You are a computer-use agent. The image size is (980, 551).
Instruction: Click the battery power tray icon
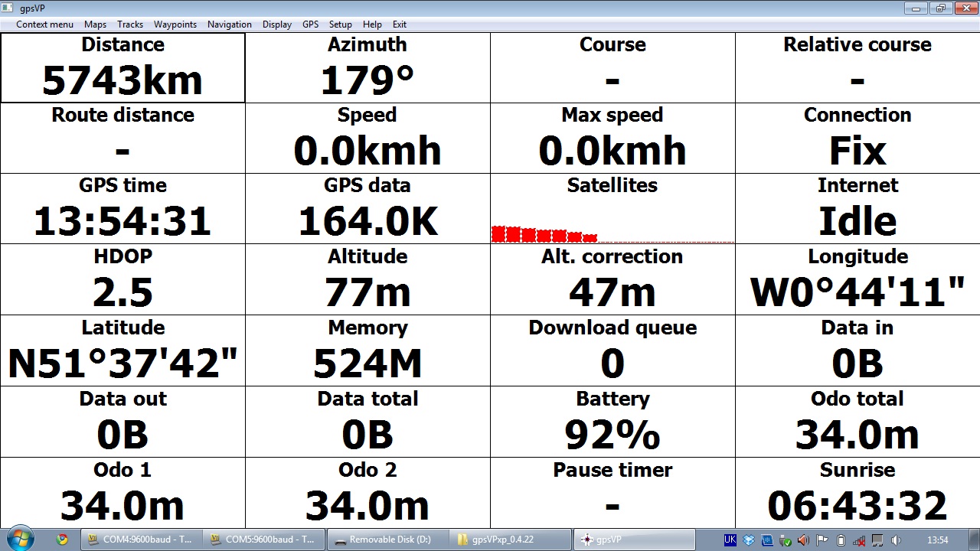tap(841, 540)
